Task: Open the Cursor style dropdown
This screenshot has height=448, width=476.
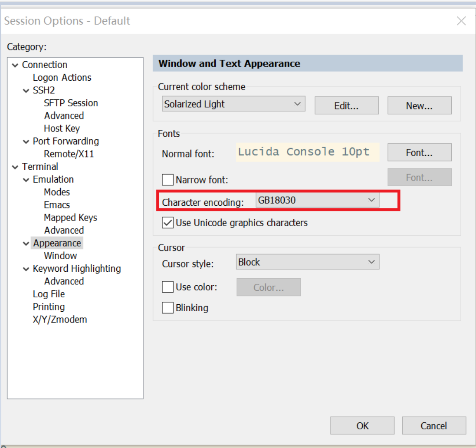Action: (x=308, y=262)
